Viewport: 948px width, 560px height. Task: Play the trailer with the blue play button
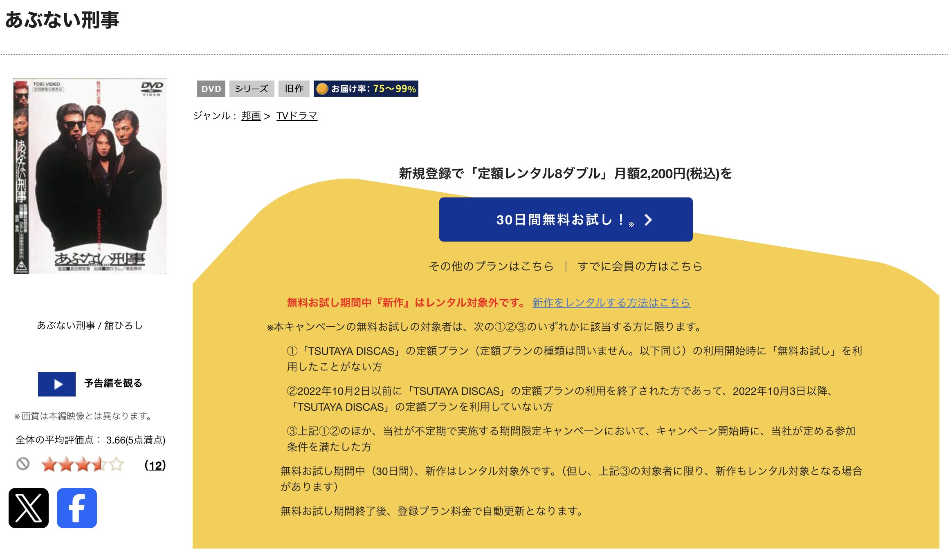pyautogui.click(x=57, y=384)
